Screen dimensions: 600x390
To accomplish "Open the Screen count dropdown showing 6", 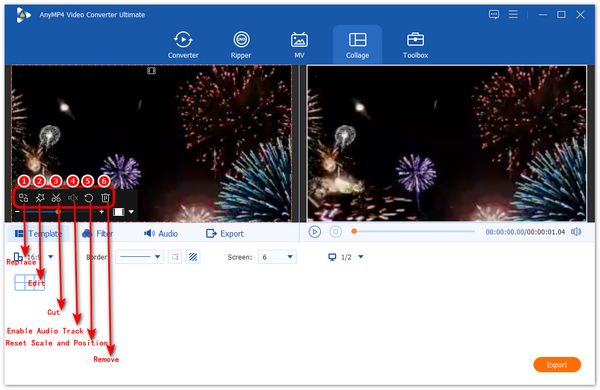I will point(277,257).
